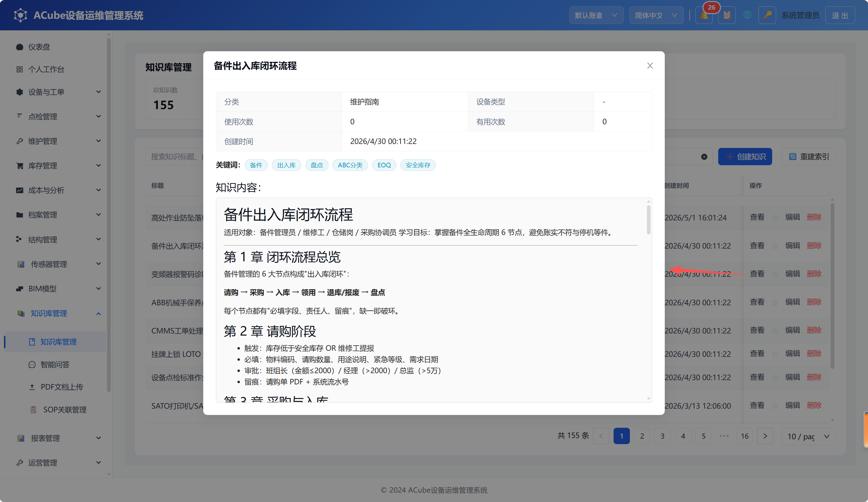Click the 知识内容 scrollbar thumb
The image size is (868, 502).
(x=648, y=220)
